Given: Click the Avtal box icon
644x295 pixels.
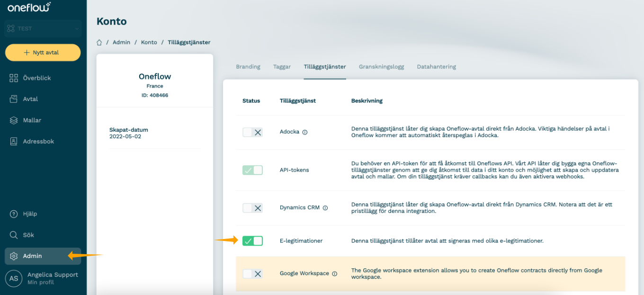Looking at the screenshot, I should coord(14,99).
